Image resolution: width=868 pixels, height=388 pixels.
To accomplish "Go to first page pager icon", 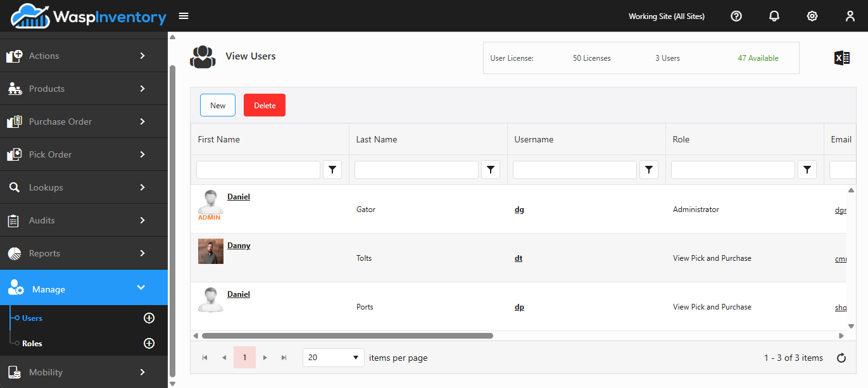I will (204, 358).
